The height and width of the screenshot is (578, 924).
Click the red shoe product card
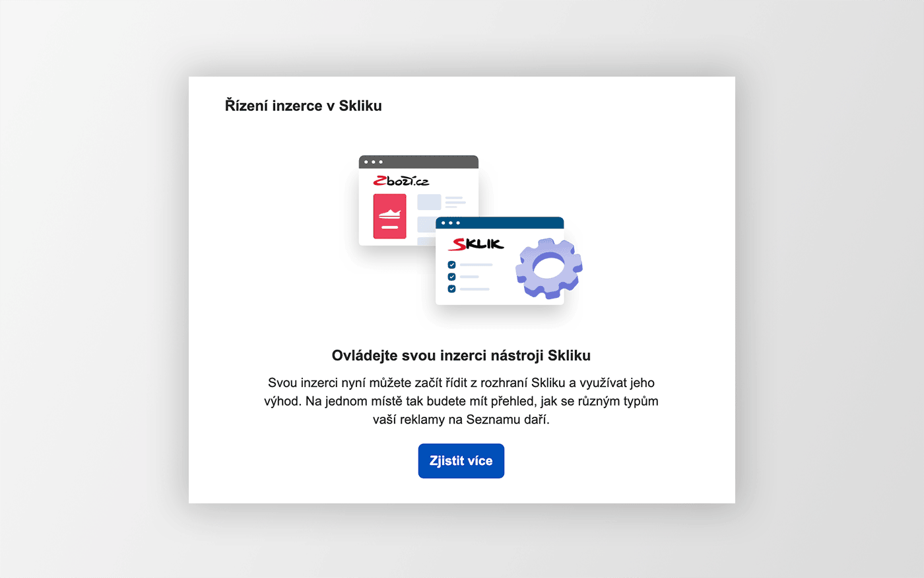coord(389,216)
